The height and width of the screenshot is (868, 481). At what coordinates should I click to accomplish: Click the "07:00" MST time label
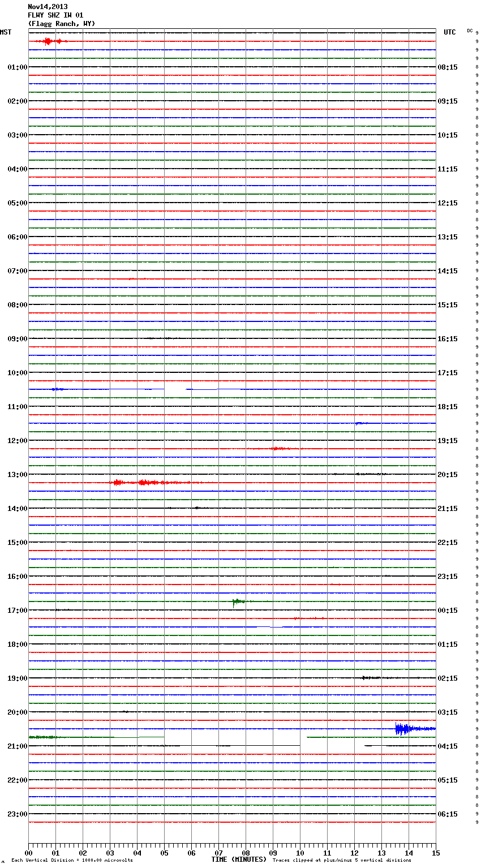click(x=18, y=271)
